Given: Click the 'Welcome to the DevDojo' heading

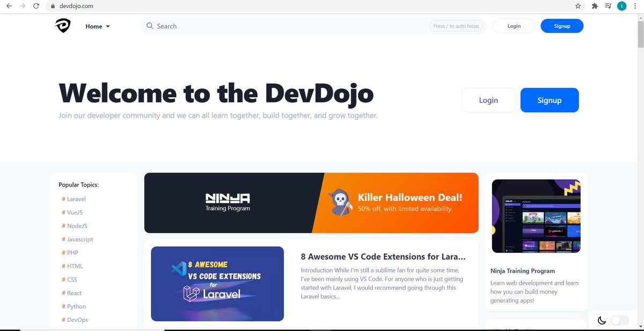Looking at the screenshot, I should tap(216, 93).
